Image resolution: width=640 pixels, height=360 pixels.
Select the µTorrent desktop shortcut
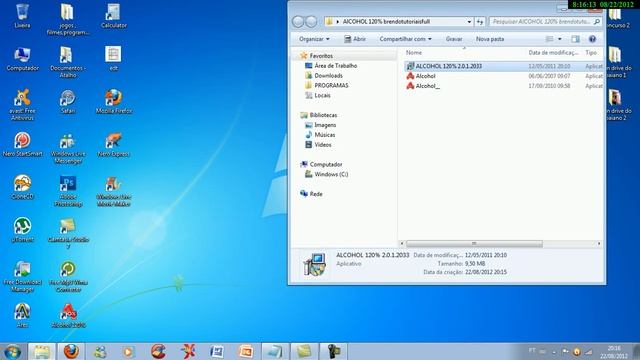(22, 230)
